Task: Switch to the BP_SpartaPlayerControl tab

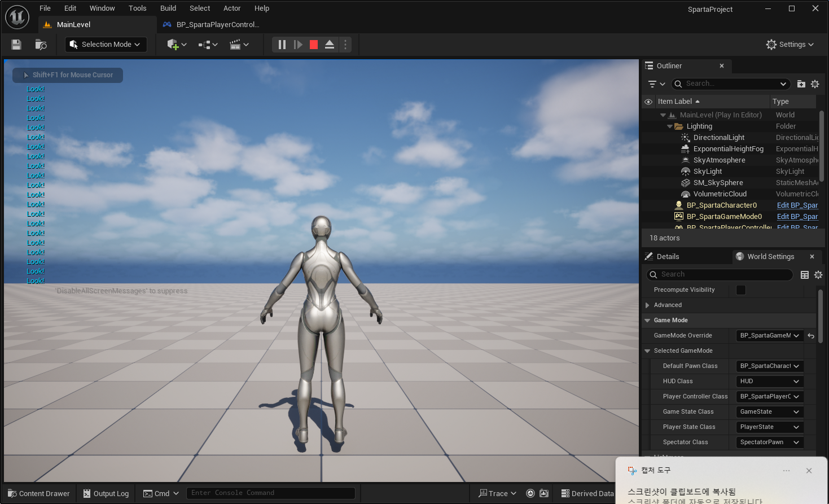Action: [212, 25]
